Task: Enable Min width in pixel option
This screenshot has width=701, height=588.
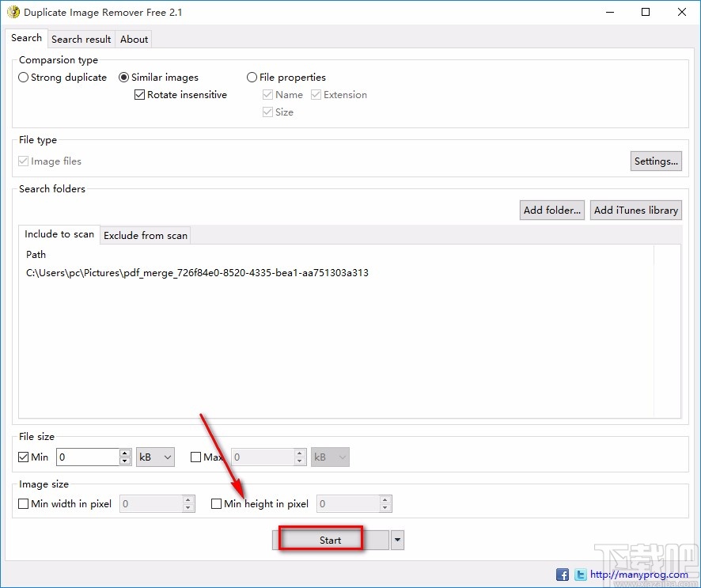Action: pos(23,503)
